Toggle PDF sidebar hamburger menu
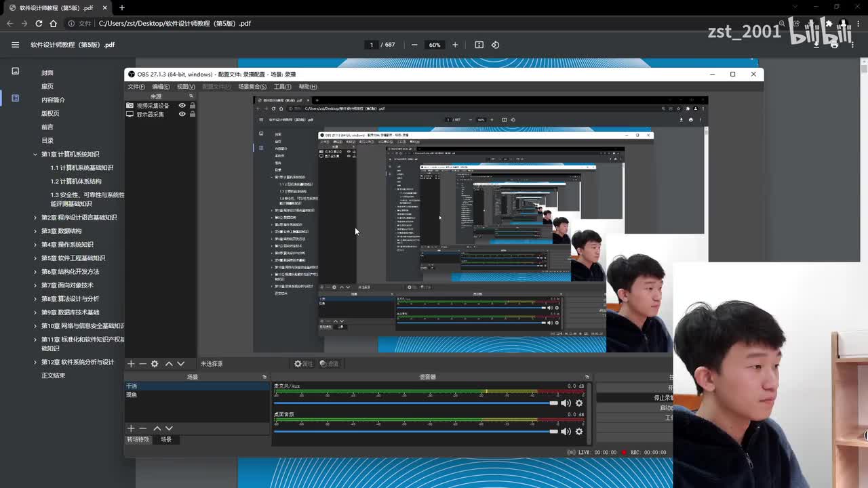This screenshot has height=488, width=868. pos(15,45)
